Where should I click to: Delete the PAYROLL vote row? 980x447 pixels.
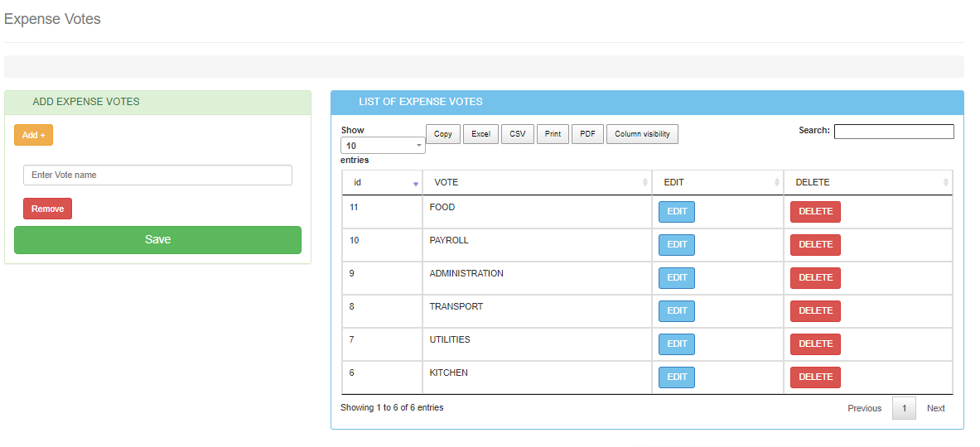[815, 245]
